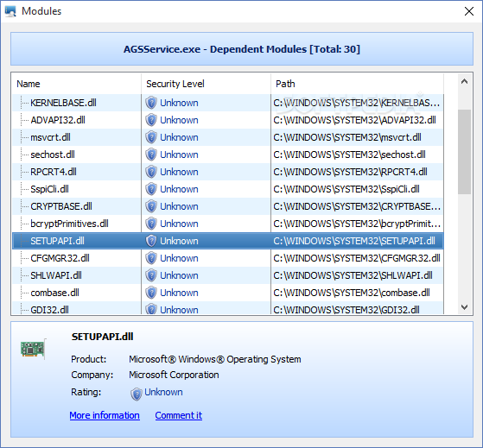Click the path C:\WINDOWS\SYSTEM32\ADVAPI32.dll
This screenshot has height=448, width=483.
tap(354, 120)
